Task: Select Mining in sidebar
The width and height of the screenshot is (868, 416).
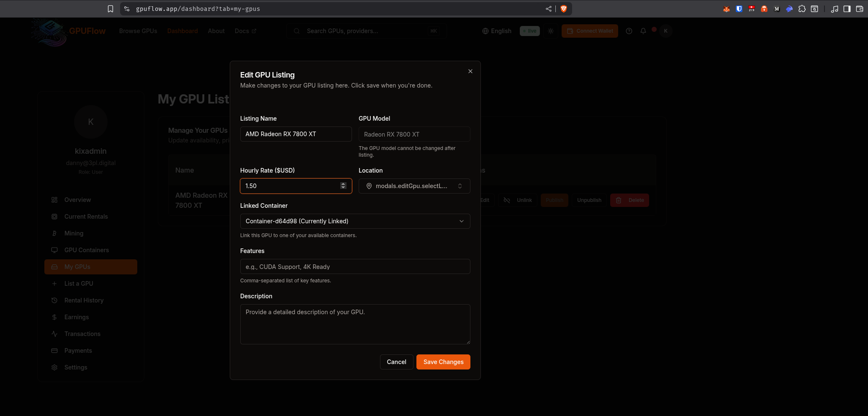Action: click(x=91, y=233)
